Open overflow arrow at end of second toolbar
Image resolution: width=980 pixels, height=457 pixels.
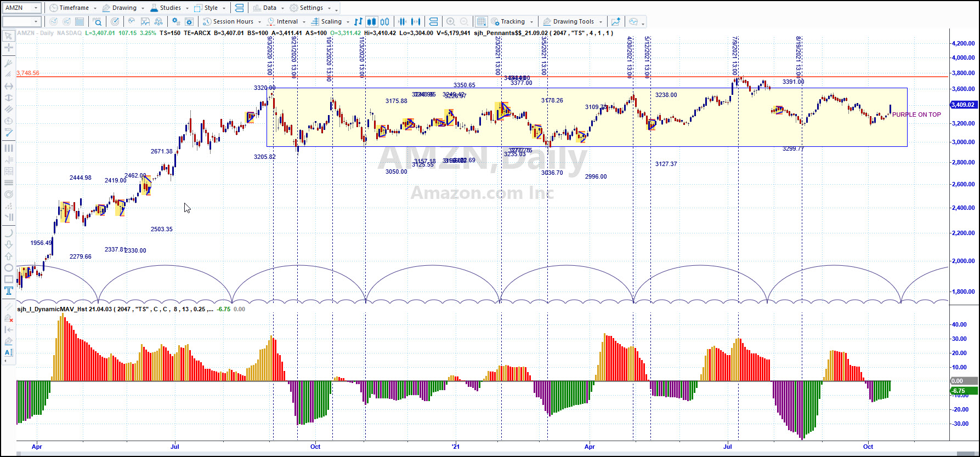[x=643, y=23]
